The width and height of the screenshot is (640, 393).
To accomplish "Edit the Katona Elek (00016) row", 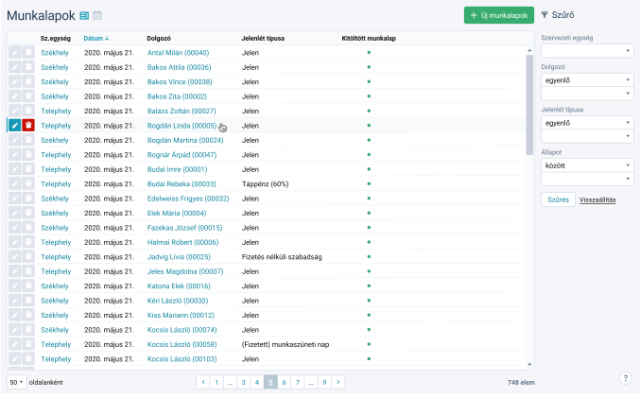I will [15, 286].
